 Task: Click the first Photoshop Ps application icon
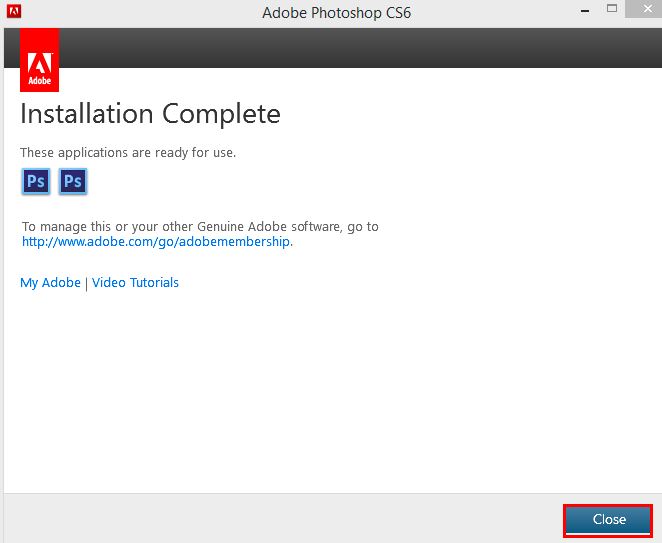pyautogui.click(x=36, y=182)
